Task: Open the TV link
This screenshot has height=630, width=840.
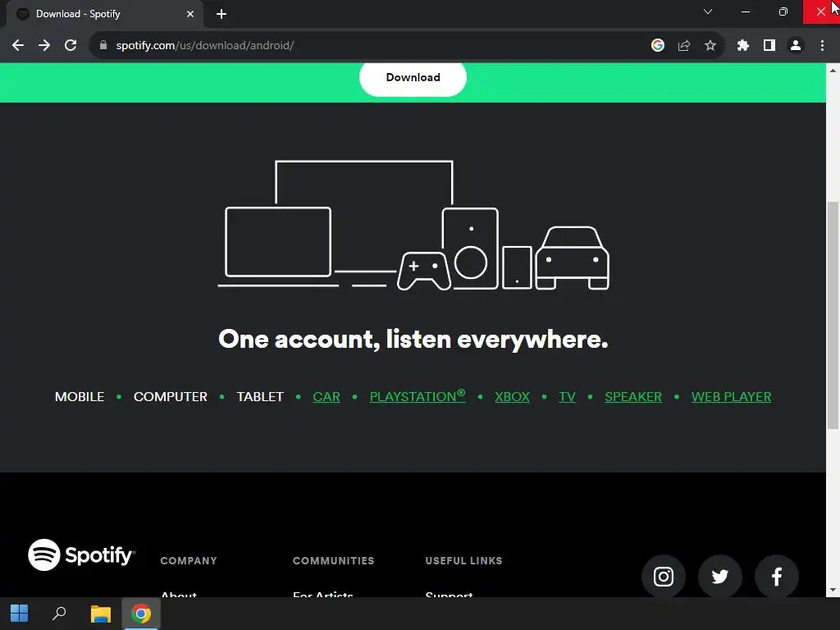Action: [x=568, y=397]
